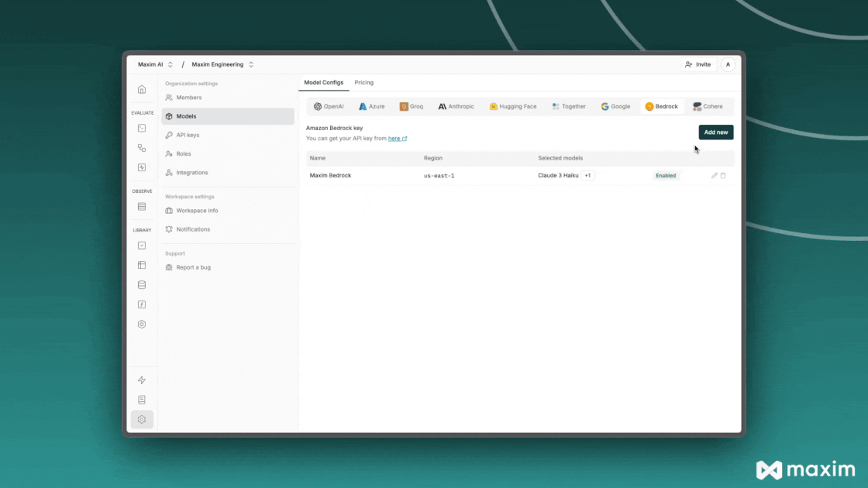The height and width of the screenshot is (488, 868).
Task: Open API keys settings
Action: pyautogui.click(x=228, y=135)
